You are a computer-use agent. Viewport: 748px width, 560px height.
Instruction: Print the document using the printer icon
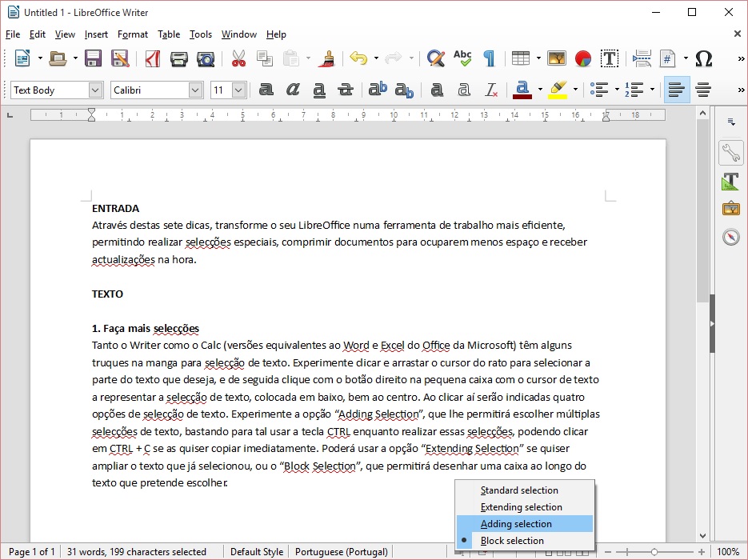179,58
